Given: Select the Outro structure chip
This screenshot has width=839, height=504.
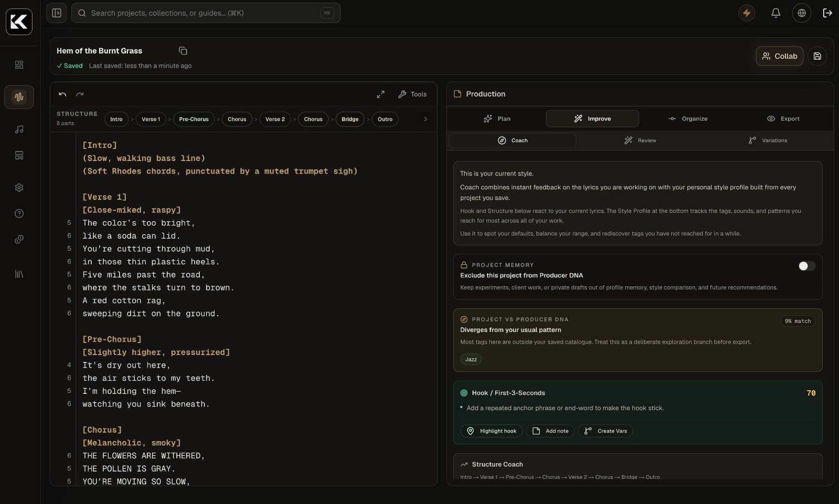Looking at the screenshot, I should click(x=385, y=119).
